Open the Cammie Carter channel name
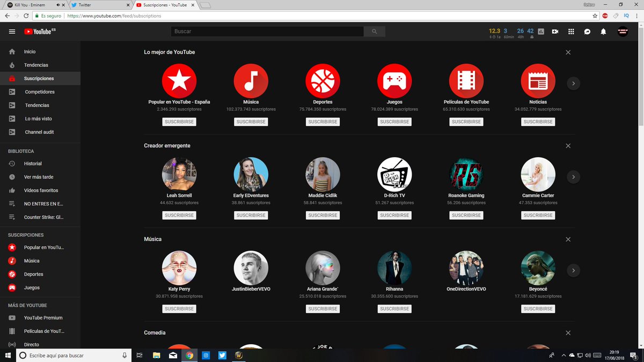 click(x=538, y=196)
